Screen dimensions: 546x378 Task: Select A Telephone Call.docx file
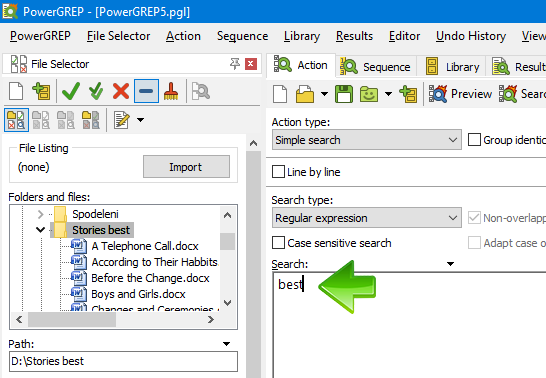coord(145,246)
